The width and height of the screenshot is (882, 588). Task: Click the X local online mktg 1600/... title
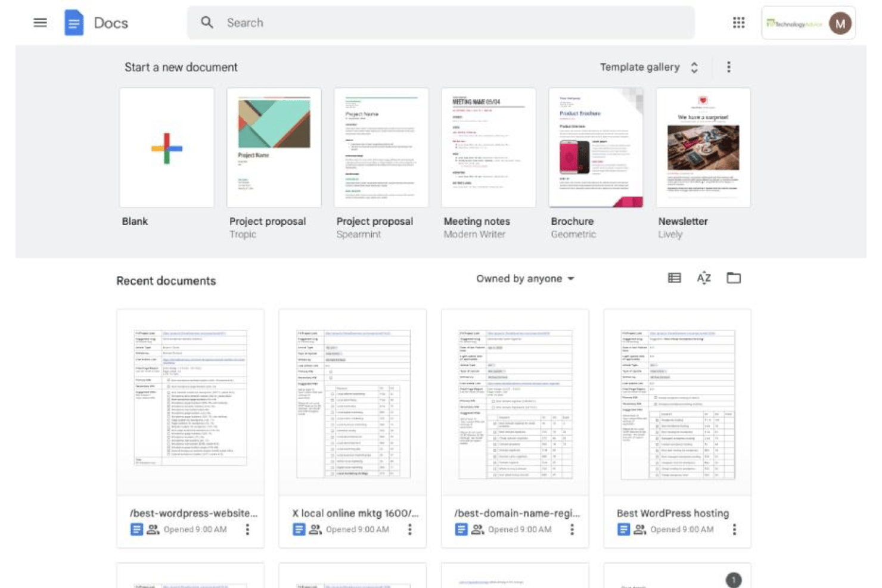(355, 513)
